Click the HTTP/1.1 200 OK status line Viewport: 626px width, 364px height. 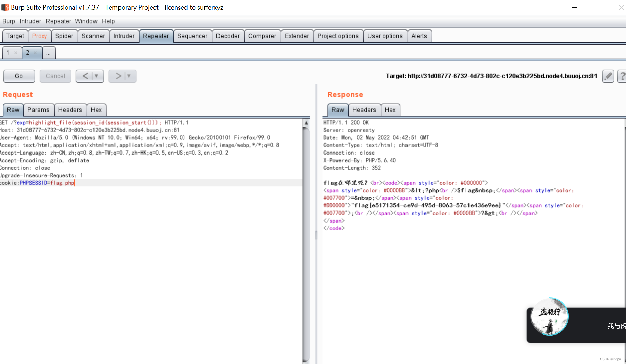click(x=346, y=123)
